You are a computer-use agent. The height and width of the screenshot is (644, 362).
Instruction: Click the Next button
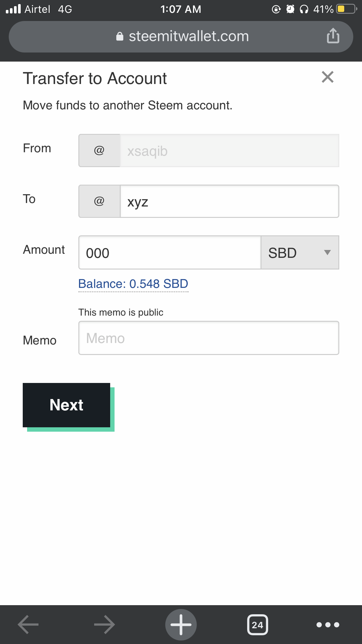click(66, 405)
